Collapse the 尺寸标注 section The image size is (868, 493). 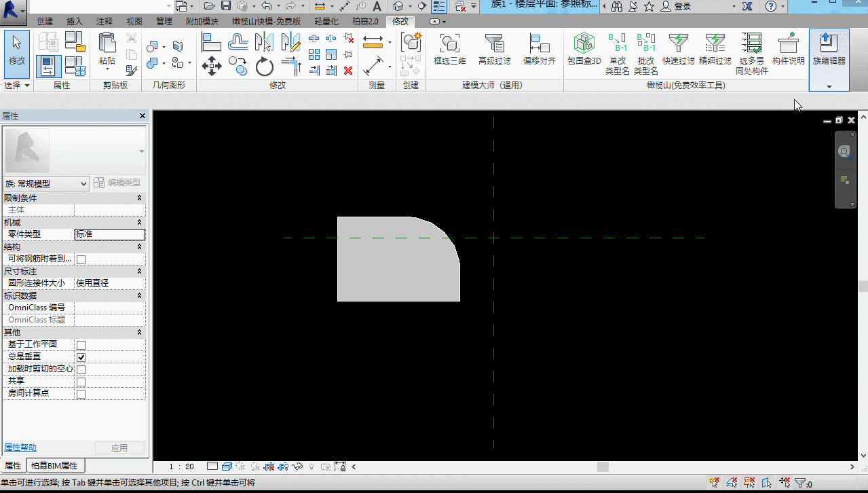[139, 271]
